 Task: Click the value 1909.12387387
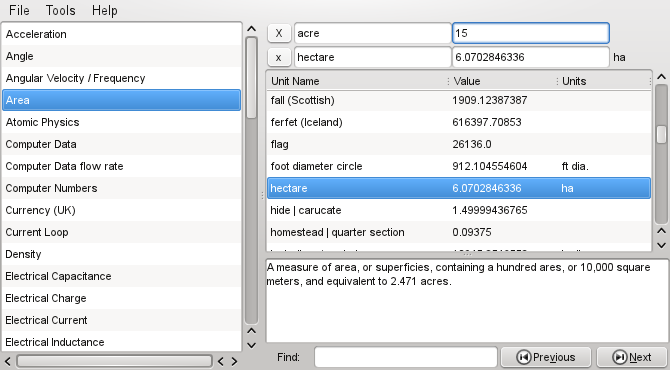(x=490, y=100)
